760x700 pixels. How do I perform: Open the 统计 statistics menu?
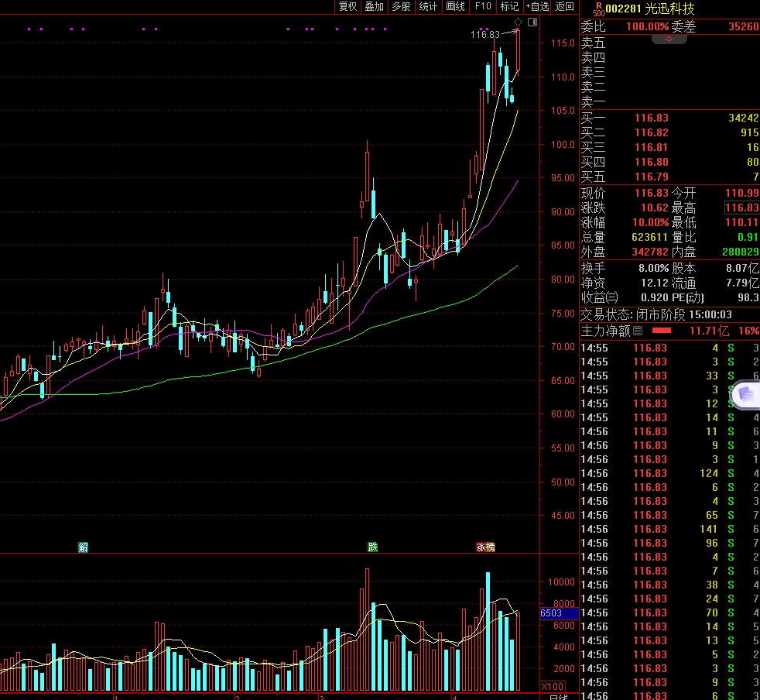point(428,7)
